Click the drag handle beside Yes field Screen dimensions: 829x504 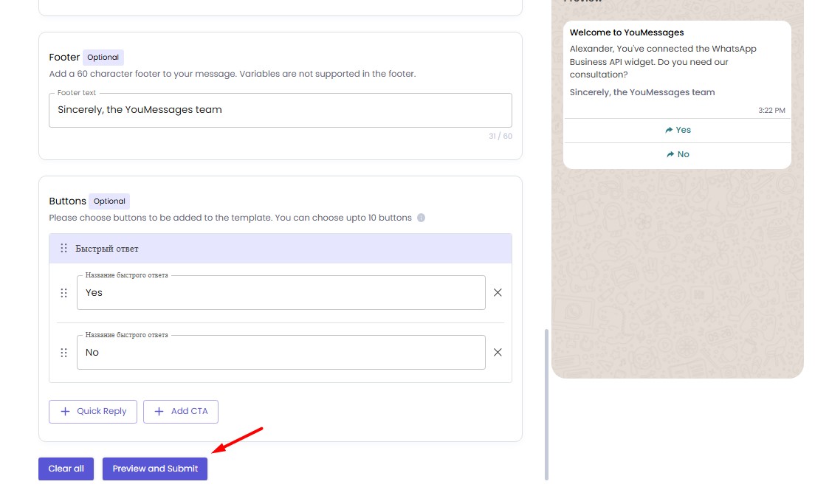pyautogui.click(x=63, y=293)
